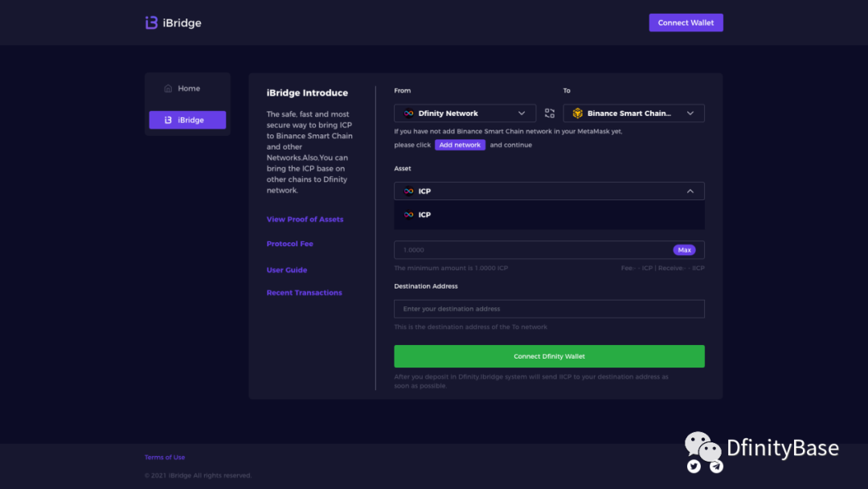The width and height of the screenshot is (868, 489).
Task: Expand the To network Binance Smart Chain dropdown
Action: point(634,113)
